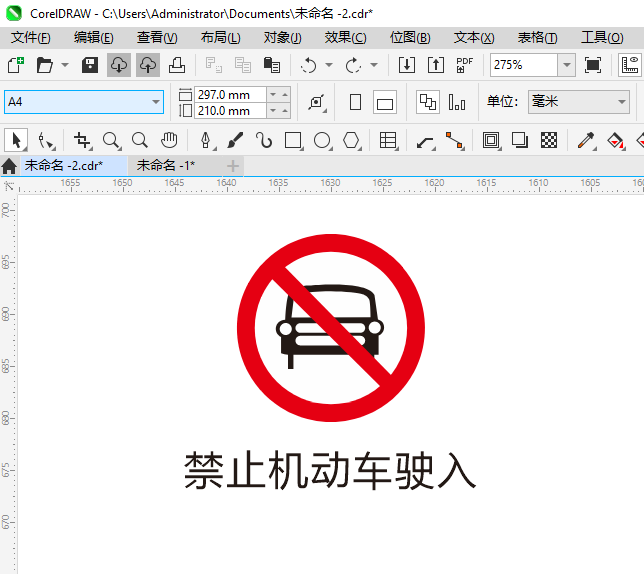Select the Drop Shadow tool
The width and height of the screenshot is (644, 574).
pos(520,140)
